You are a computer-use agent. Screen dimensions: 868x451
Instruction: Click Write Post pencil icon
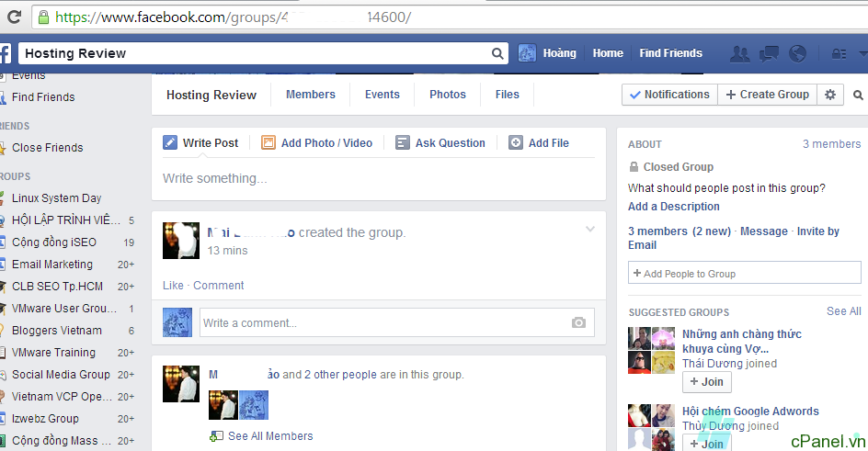(170, 142)
